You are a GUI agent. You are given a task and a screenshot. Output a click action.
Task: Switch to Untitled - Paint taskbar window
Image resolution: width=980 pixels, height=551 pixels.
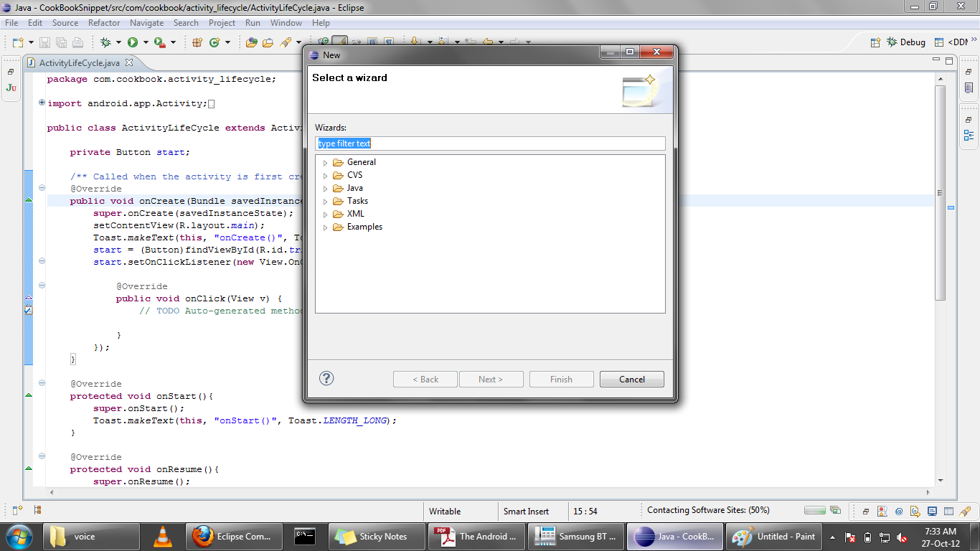pyautogui.click(x=773, y=536)
